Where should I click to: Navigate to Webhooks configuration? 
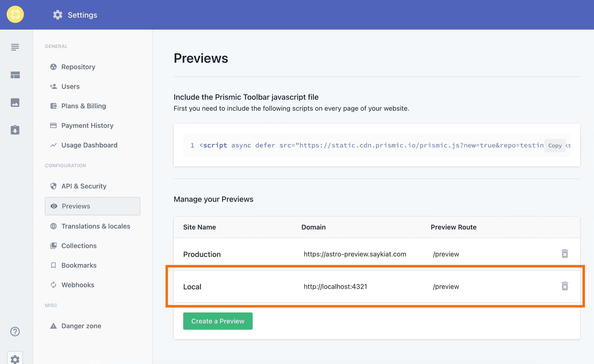coord(78,285)
